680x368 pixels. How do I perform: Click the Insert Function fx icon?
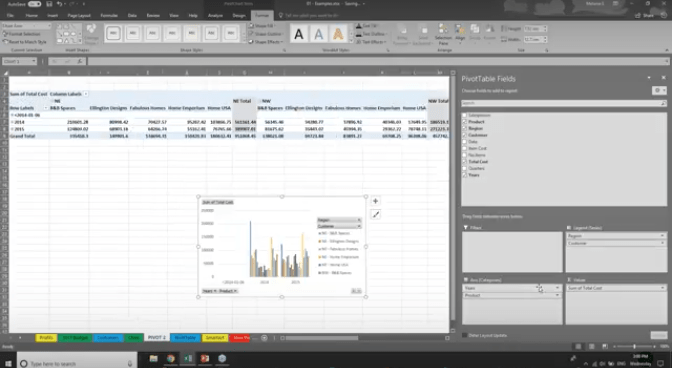pyautogui.click(x=79, y=62)
